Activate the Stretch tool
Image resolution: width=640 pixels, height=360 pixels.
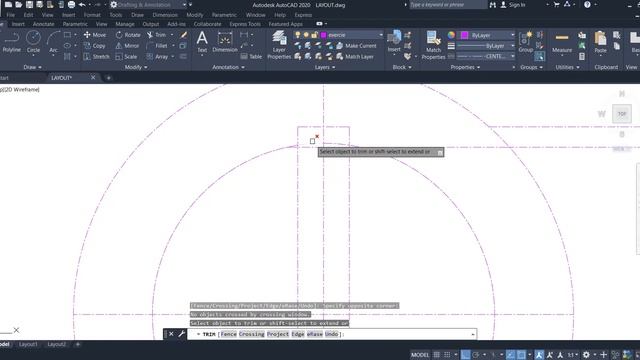(x=96, y=56)
